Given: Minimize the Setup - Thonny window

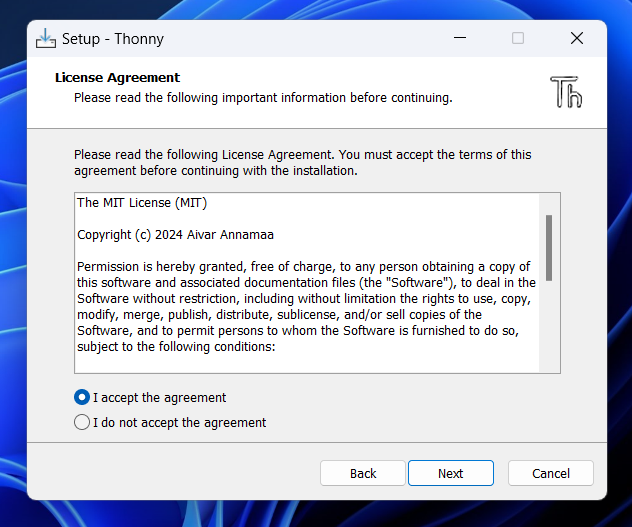Looking at the screenshot, I should click(x=460, y=38).
